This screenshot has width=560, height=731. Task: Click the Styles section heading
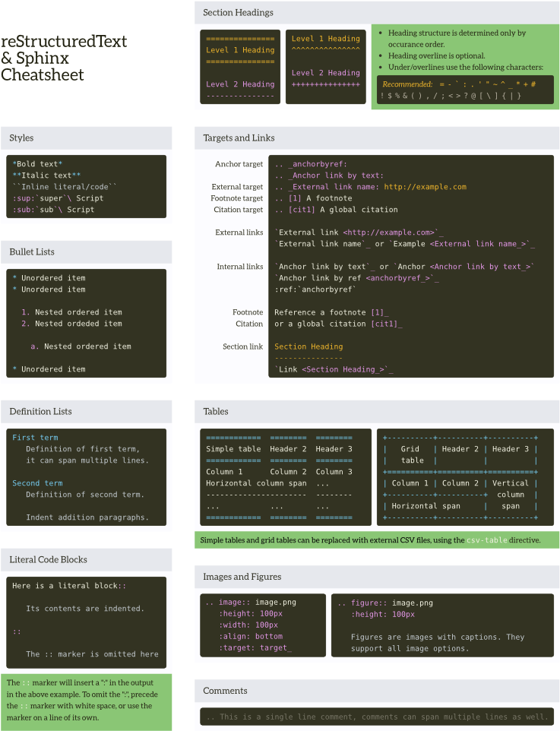pos(21,138)
